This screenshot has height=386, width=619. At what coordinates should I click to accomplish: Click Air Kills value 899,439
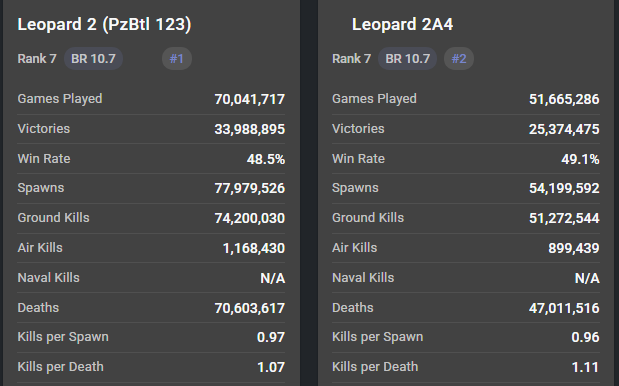point(574,248)
